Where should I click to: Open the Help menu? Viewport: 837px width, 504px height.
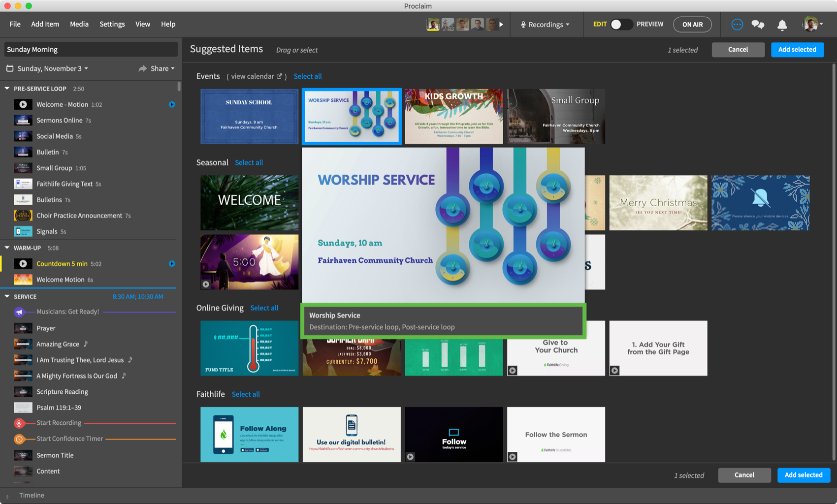pos(168,24)
